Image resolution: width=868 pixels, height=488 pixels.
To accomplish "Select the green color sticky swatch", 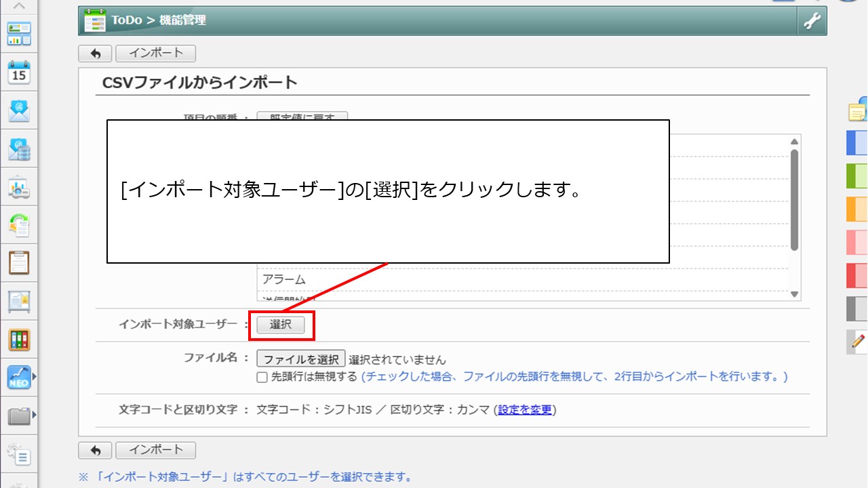I will pyautogui.click(x=857, y=176).
